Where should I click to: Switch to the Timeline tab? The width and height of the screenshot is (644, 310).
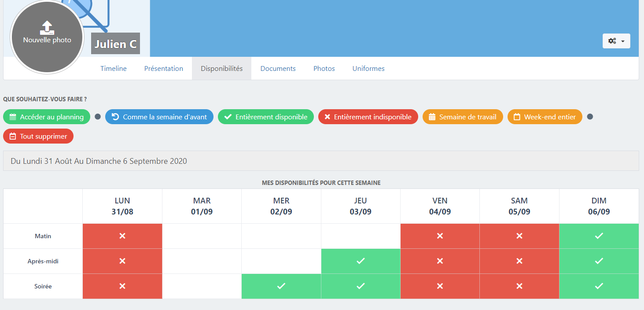(113, 69)
